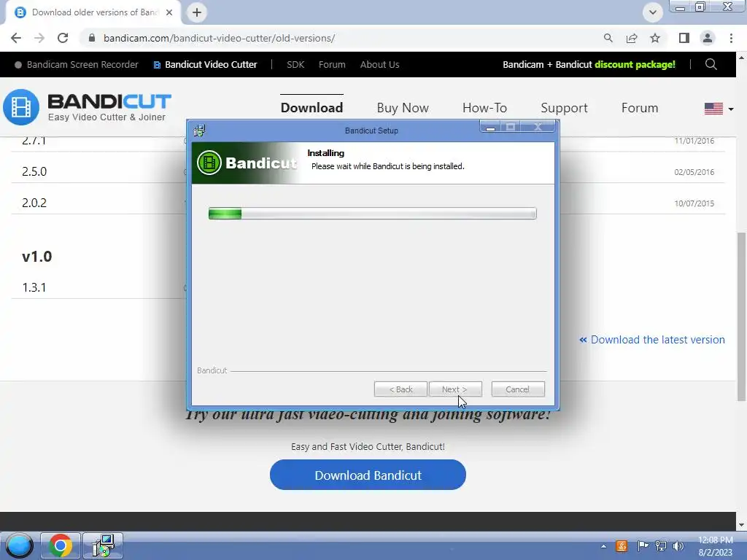Click the Action Center flag tray icon

[642, 546]
